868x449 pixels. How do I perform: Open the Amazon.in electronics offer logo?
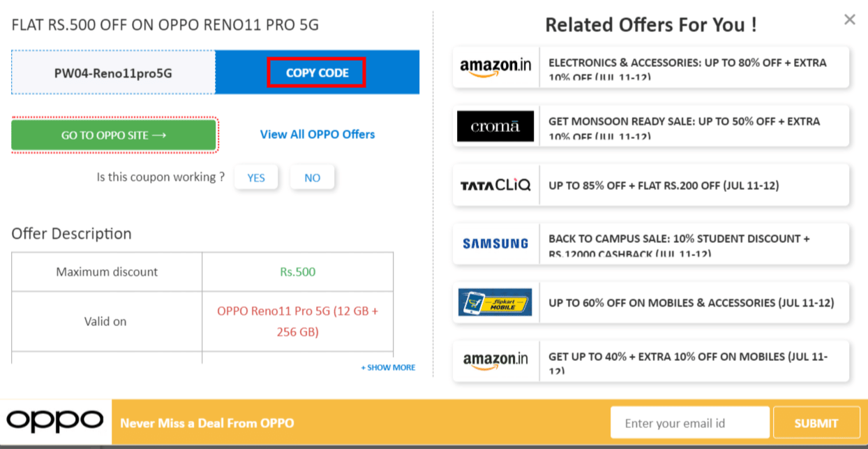point(495,67)
